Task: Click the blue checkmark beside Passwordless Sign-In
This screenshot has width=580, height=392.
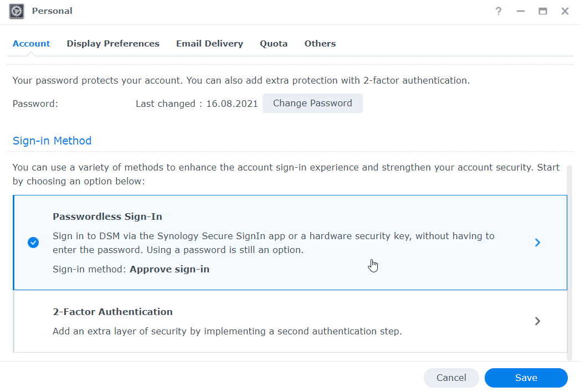Action: (33, 243)
